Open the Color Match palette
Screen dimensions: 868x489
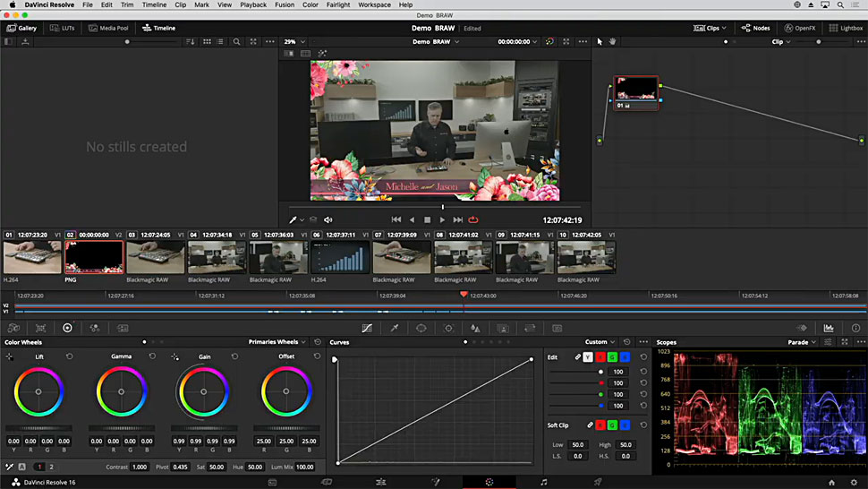[40, 329]
